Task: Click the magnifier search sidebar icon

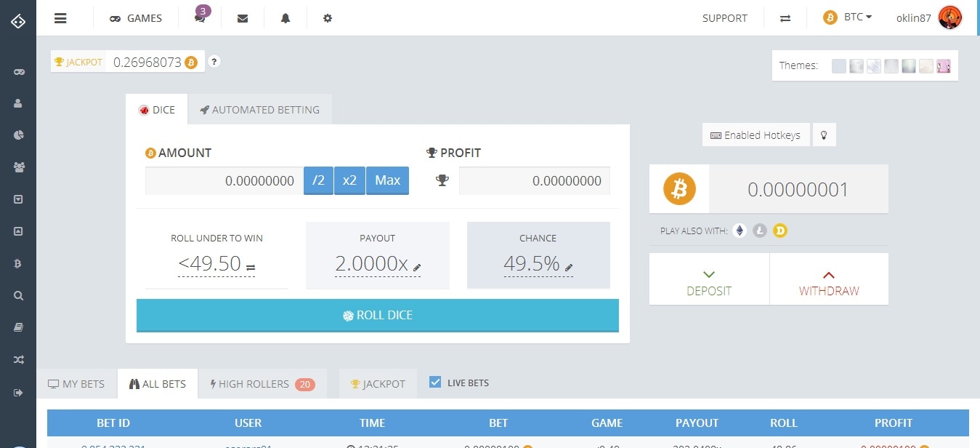Action: 18,296
